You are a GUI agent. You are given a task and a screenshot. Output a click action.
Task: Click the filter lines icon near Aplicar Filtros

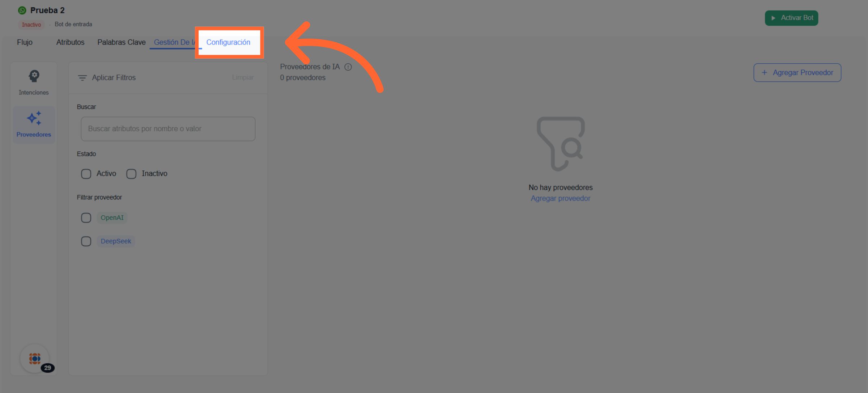tap(82, 78)
